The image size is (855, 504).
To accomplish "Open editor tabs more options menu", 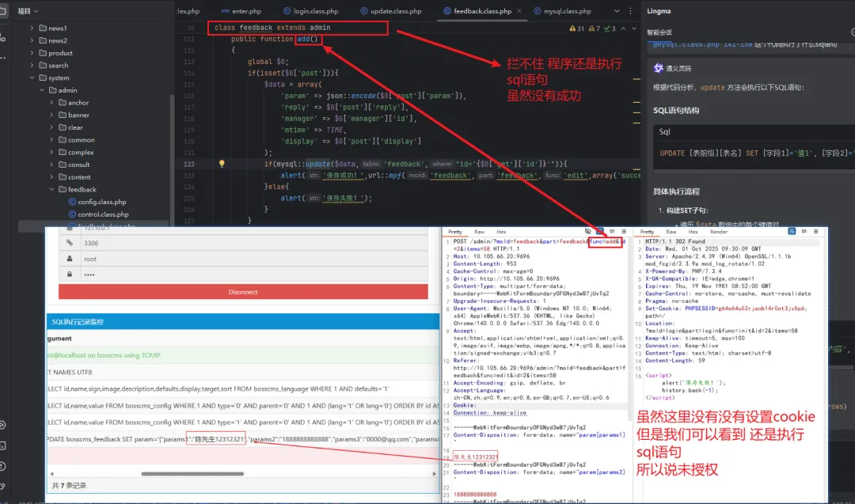I will (630, 11).
